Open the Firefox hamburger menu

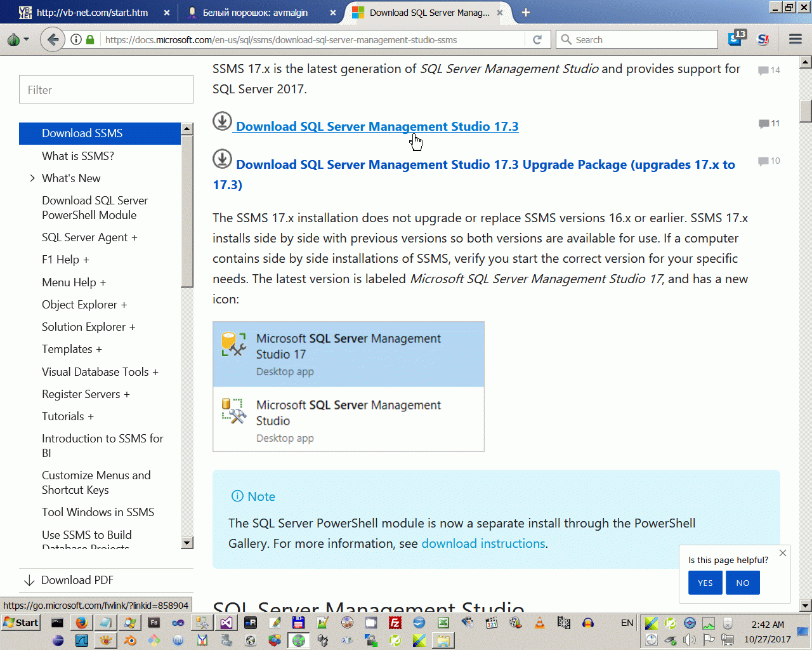pos(796,39)
